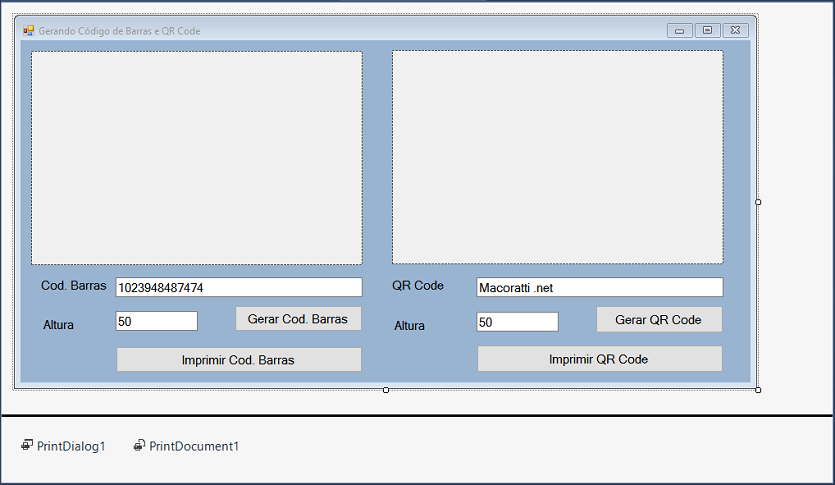Viewport: 835px width, 485px height.
Task: Select the QR Code label
Action: tap(418, 286)
